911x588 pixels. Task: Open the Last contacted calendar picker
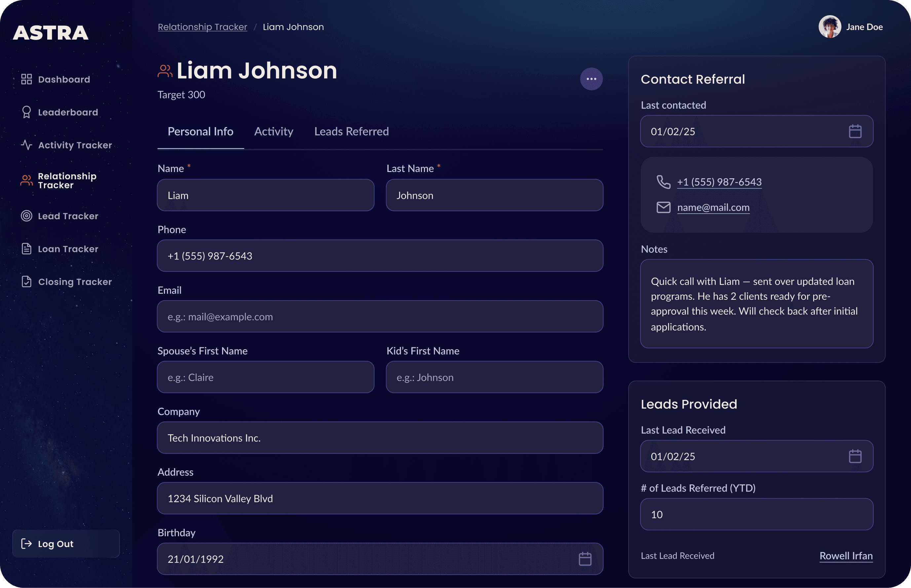click(856, 131)
